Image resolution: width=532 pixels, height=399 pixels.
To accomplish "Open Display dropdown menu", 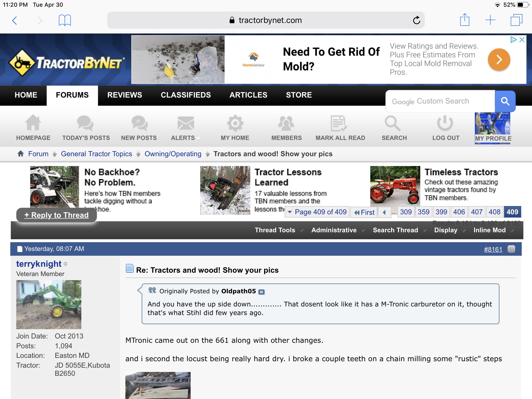I will point(450,230).
